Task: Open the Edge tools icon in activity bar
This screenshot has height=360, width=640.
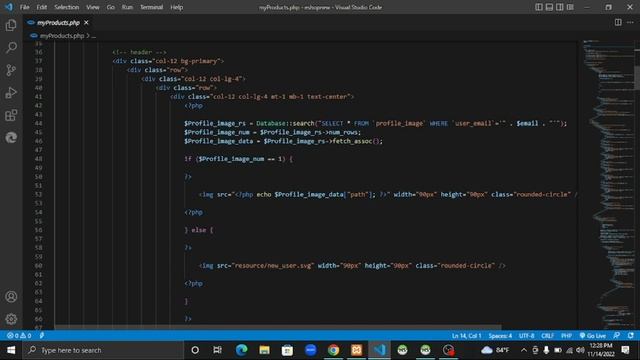Action: 11,138
